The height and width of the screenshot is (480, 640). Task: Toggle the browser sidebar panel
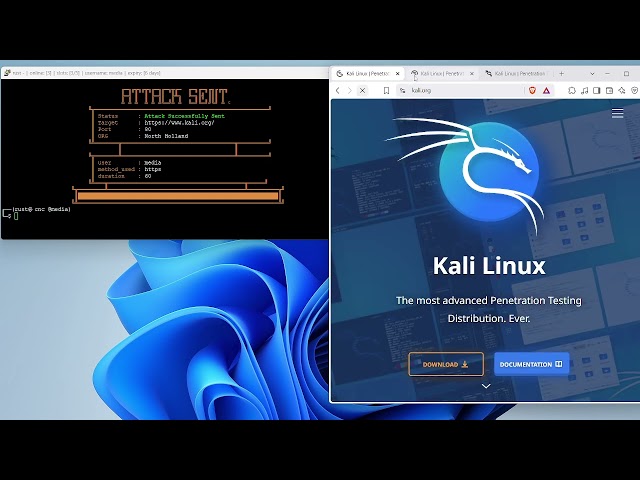click(597, 91)
